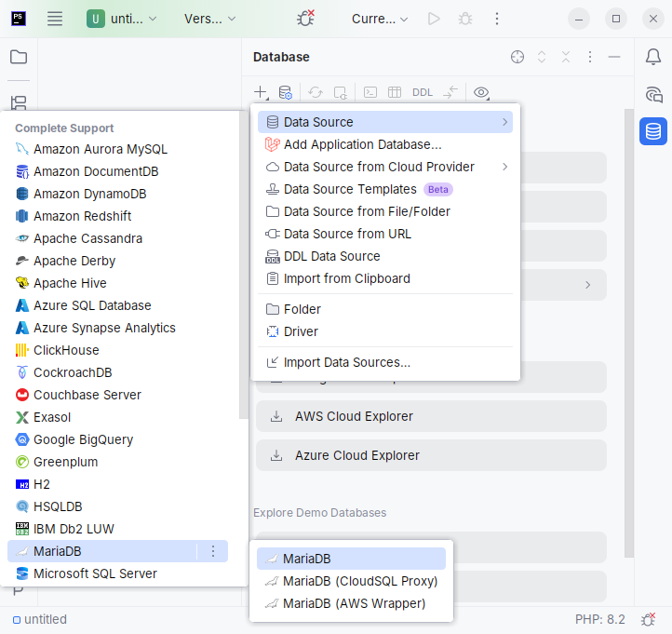Click the data source list scrollbar

pos(243,265)
